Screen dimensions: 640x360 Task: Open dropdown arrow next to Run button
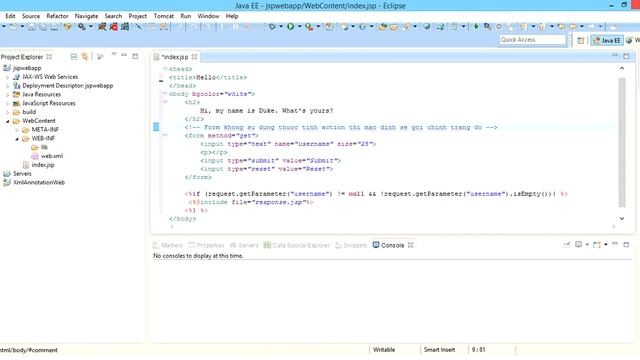point(300,27)
